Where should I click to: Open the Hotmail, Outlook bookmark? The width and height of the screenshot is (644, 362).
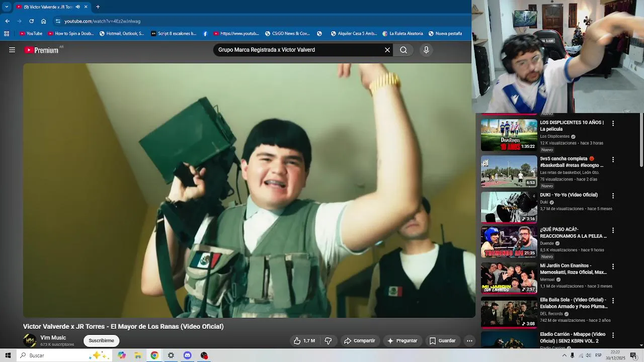[x=122, y=34]
